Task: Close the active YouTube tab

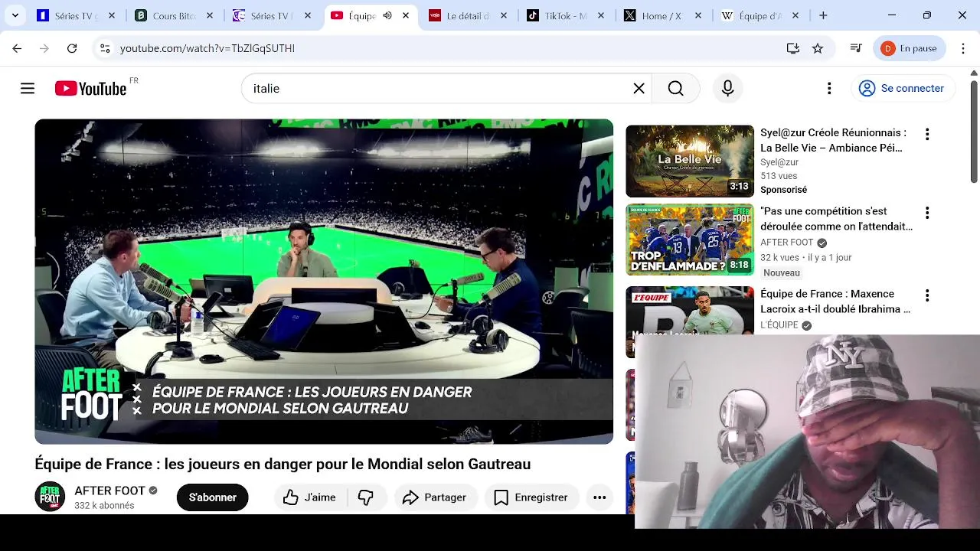Action: coord(406,15)
